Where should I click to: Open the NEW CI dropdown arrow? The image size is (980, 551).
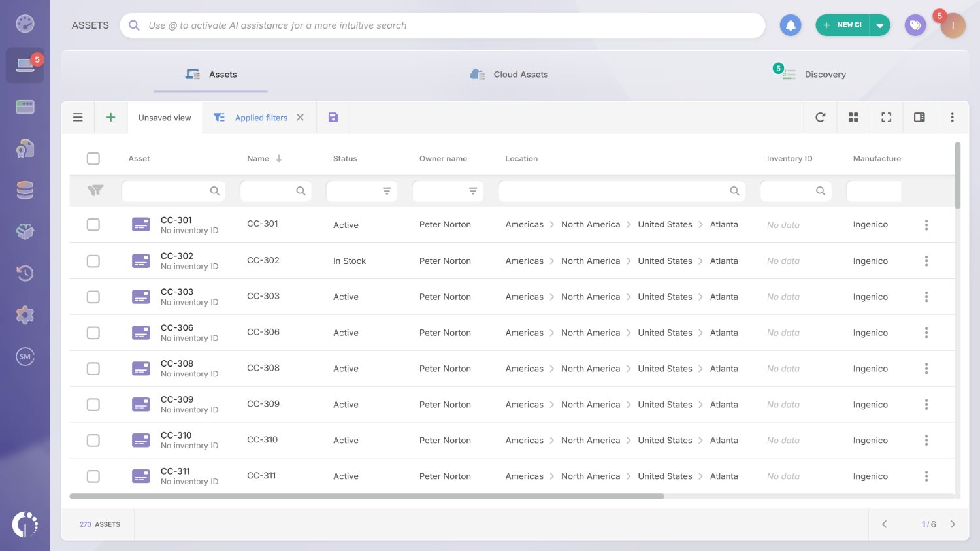coord(880,25)
